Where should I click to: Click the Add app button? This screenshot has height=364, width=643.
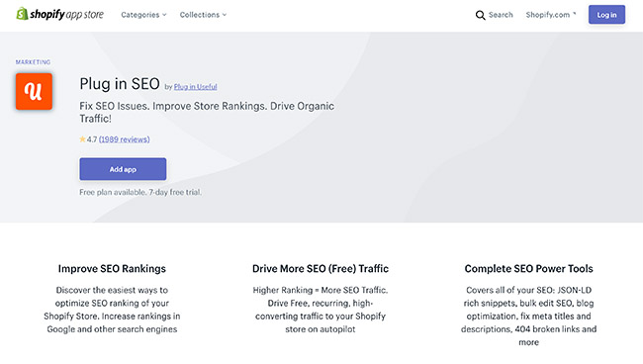123,169
